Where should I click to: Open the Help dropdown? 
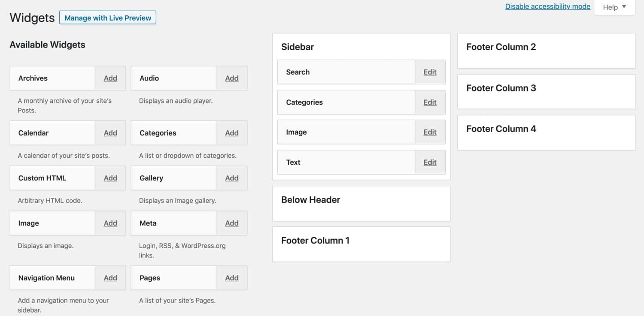point(614,7)
